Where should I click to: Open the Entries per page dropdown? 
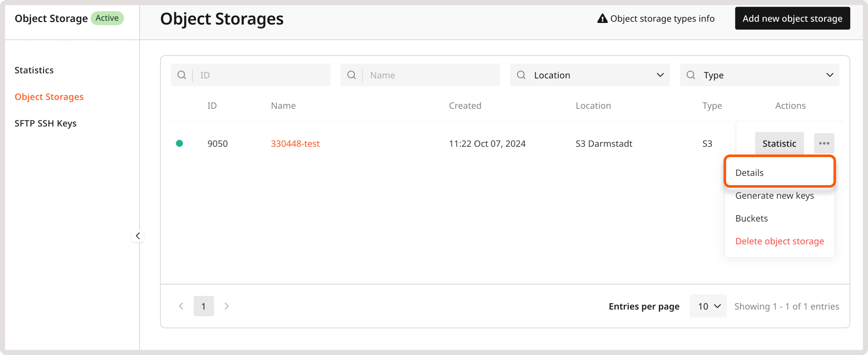coord(708,306)
